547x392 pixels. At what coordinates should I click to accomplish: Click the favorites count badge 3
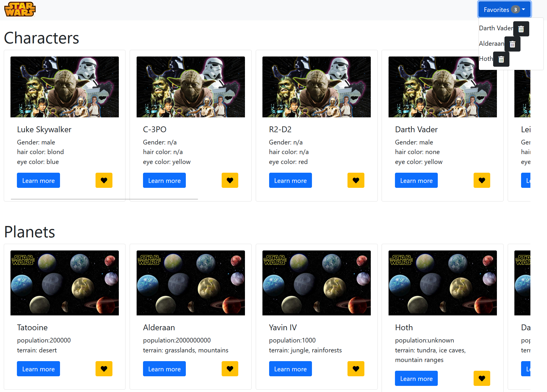pyautogui.click(x=515, y=10)
